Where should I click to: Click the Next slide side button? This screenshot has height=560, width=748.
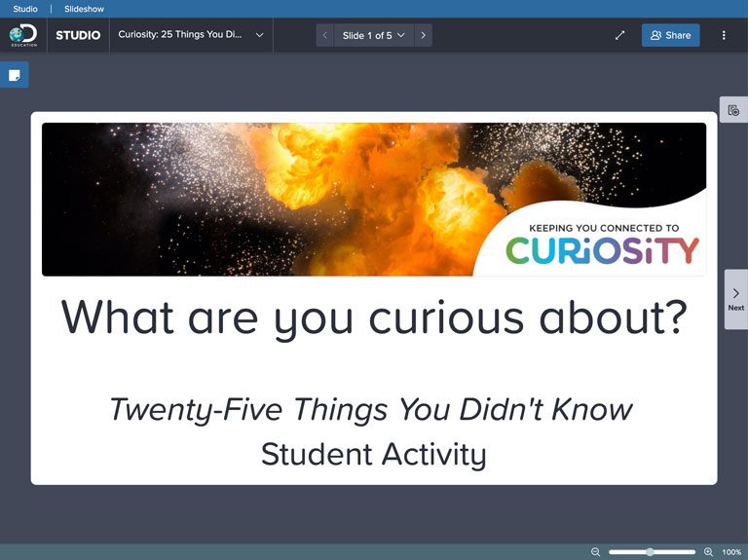coord(736,300)
